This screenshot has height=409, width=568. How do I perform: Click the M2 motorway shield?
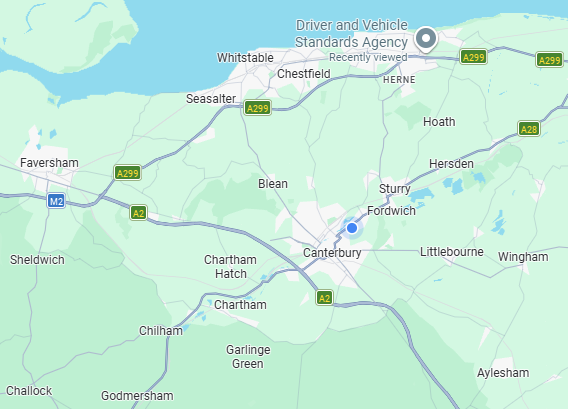(x=56, y=201)
